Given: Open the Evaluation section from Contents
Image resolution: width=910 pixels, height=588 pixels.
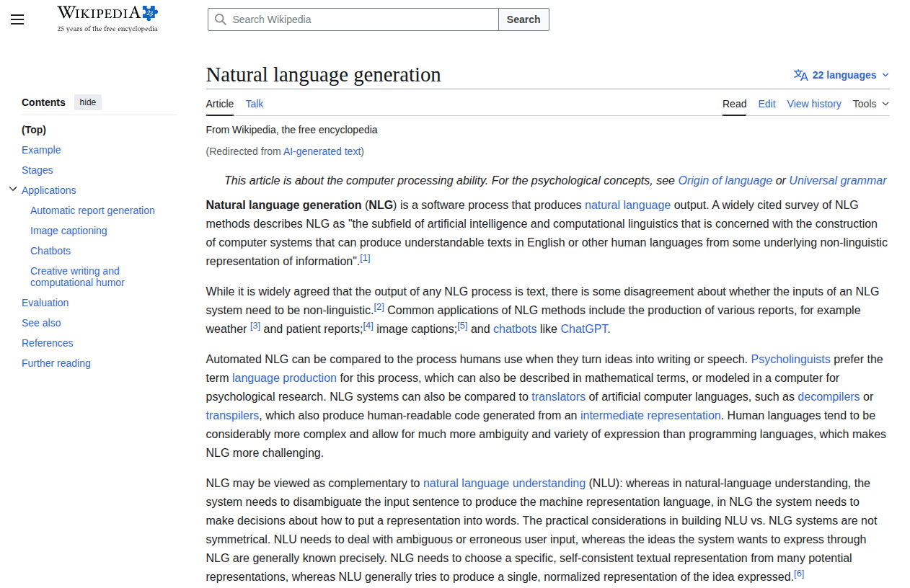Looking at the screenshot, I should [x=45, y=302].
